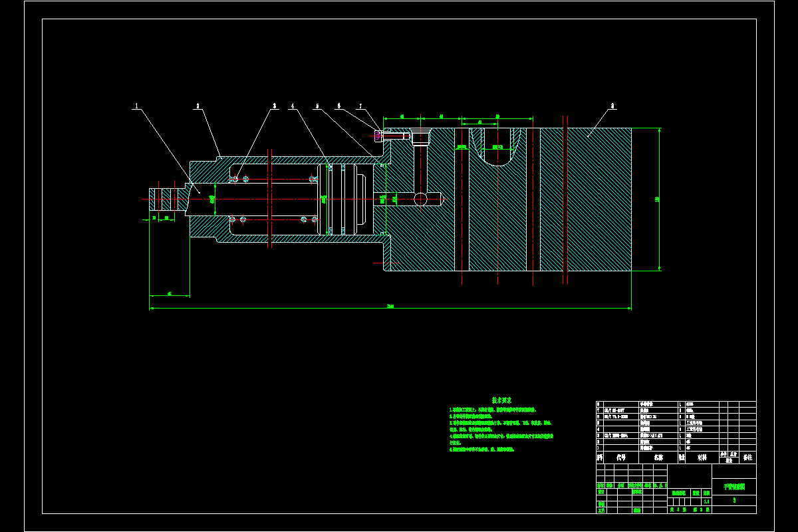
Task: Select the U-shaped recess at block top
Action: (497, 148)
